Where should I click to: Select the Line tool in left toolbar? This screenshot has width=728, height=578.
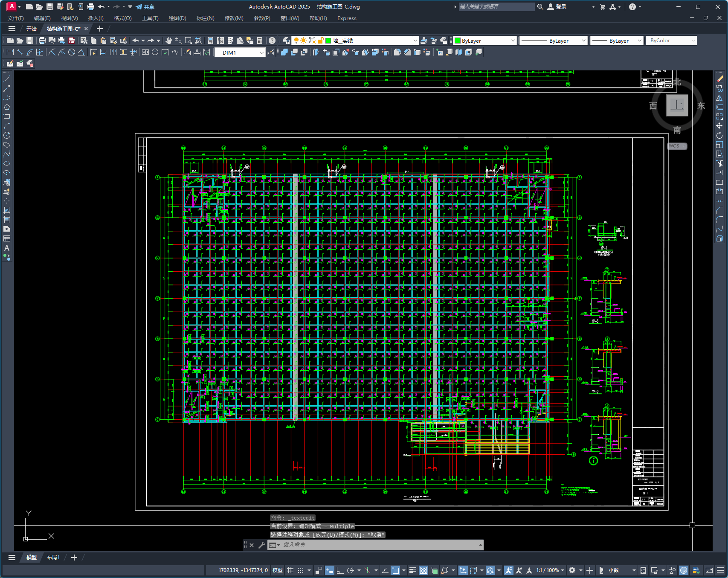pos(7,79)
